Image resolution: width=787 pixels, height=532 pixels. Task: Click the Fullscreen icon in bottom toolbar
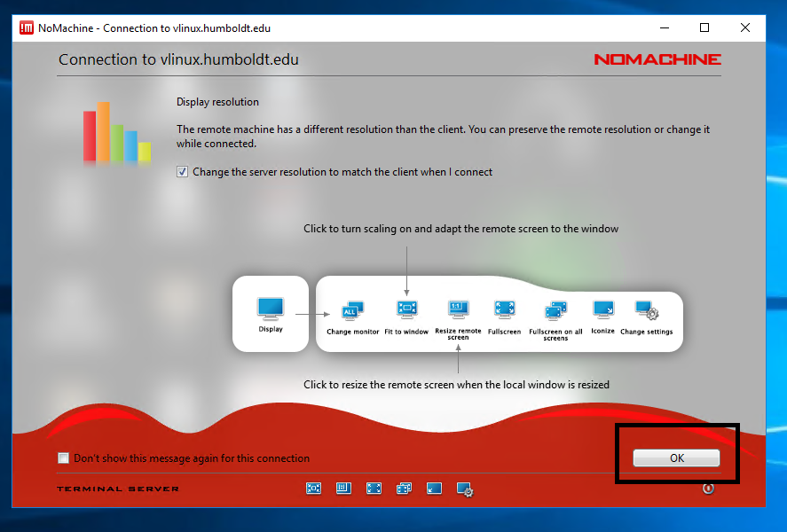coord(374,488)
